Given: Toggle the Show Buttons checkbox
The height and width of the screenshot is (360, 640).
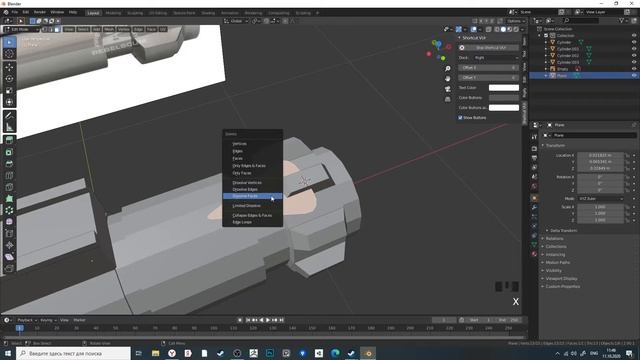Looking at the screenshot, I should pos(460,118).
